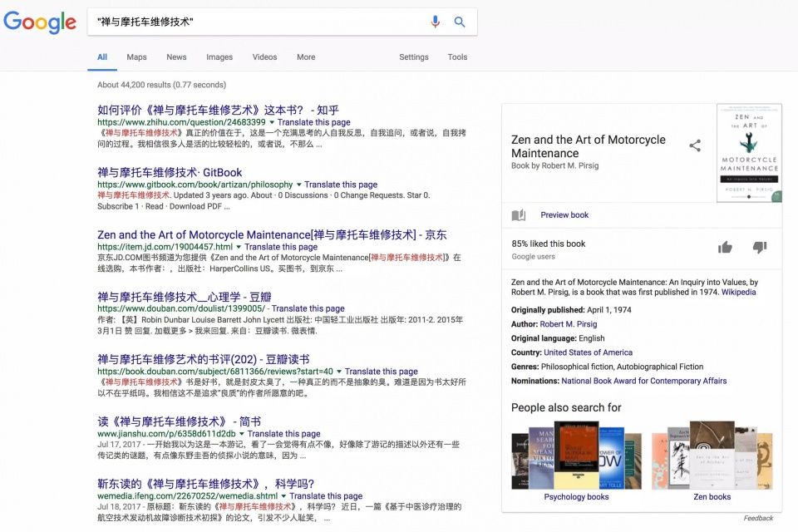This screenshot has height=532, width=798.
Task: Switch to the All tab
Action: pyautogui.click(x=102, y=57)
